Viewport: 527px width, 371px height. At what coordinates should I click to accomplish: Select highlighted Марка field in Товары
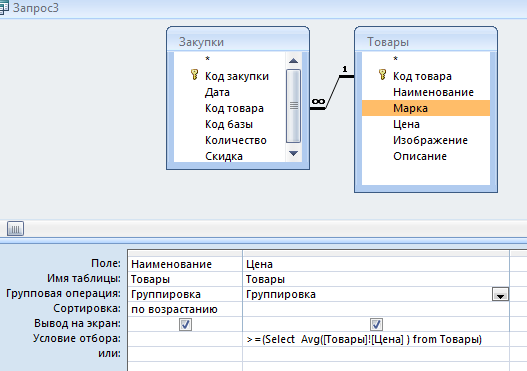pos(426,108)
